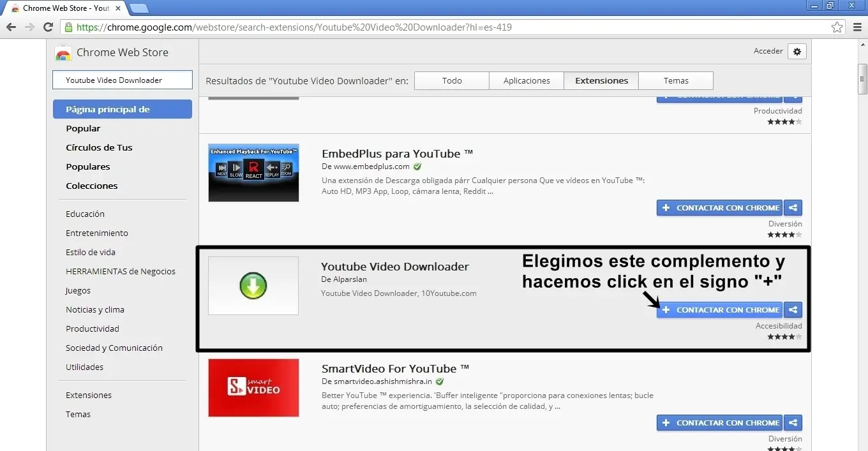Add EmbedPlus para YouTube to Chrome
The image size is (868, 451).
pyautogui.click(x=719, y=208)
